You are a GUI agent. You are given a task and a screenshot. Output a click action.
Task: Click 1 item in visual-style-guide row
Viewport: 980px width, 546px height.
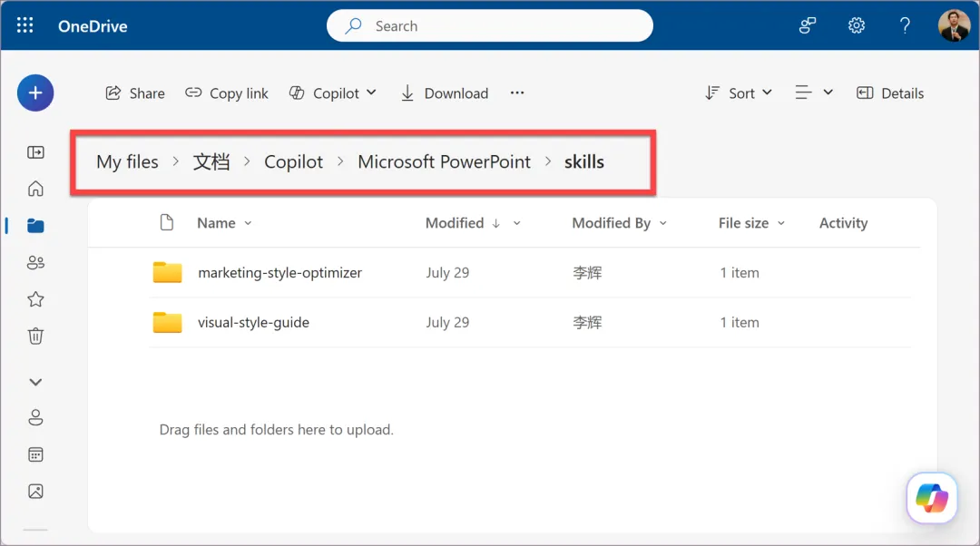(740, 322)
